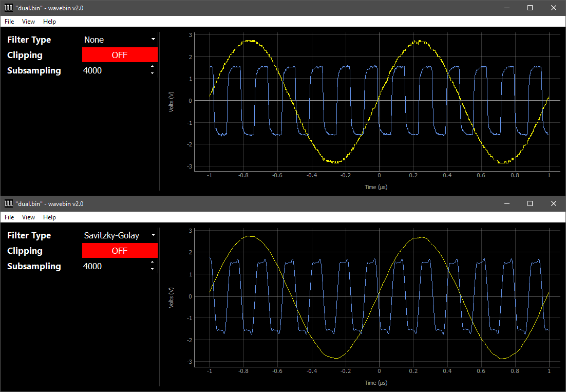Increase Subsampling in the None-filter window

[x=153, y=67]
